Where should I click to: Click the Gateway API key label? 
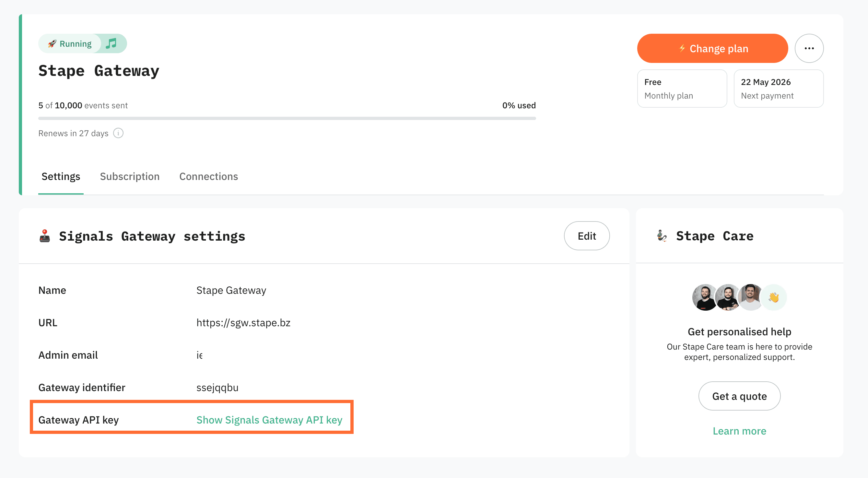click(x=78, y=420)
